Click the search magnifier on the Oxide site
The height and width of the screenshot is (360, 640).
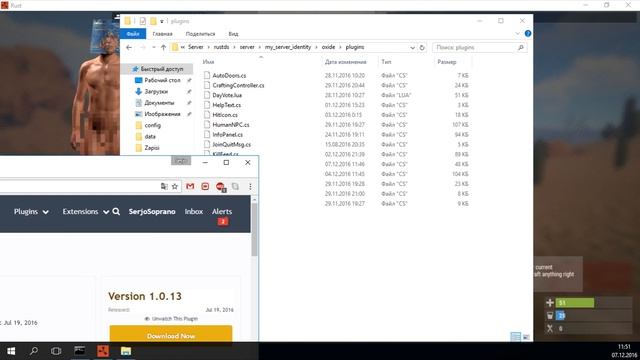[116, 211]
